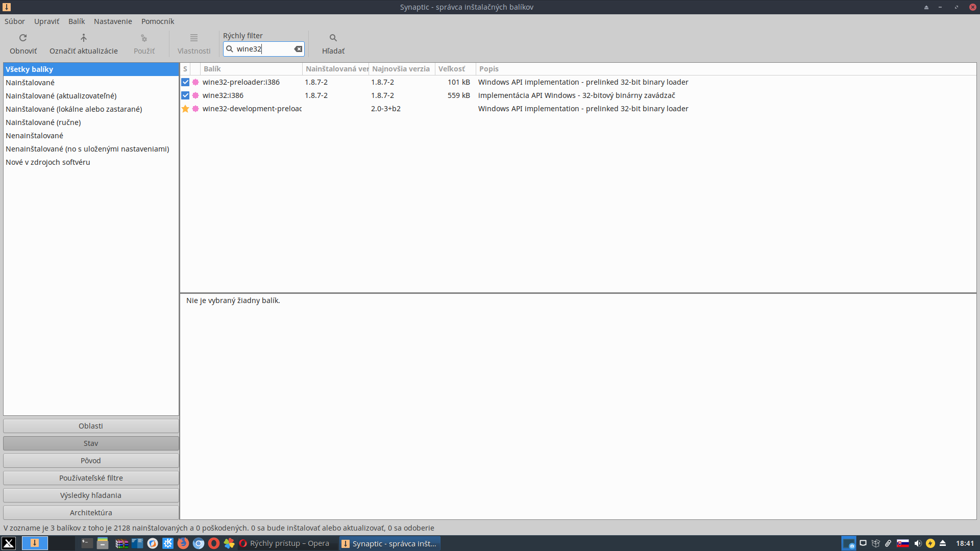The height and width of the screenshot is (551, 980).
Task: Select Nainštalované (lokálne alebo zastarané) filter
Action: tap(91, 109)
